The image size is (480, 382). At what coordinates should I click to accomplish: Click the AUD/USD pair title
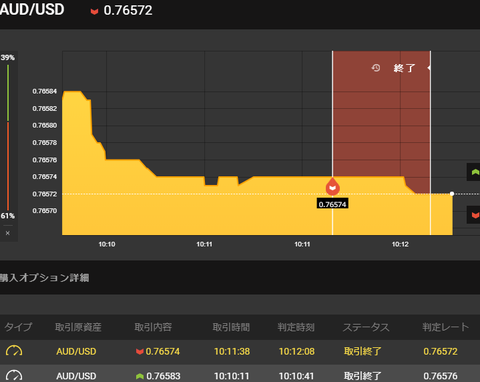tap(32, 9)
